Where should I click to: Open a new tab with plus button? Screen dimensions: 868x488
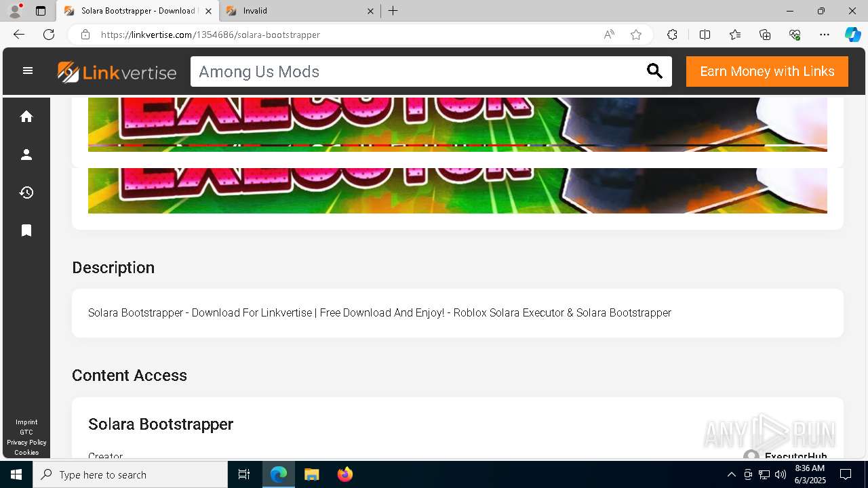[393, 11]
